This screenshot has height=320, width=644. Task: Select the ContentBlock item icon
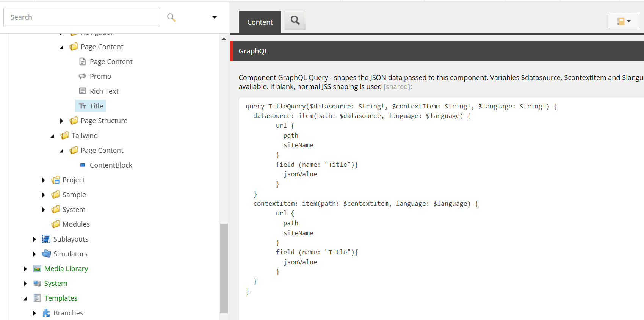tap(83, 165)
